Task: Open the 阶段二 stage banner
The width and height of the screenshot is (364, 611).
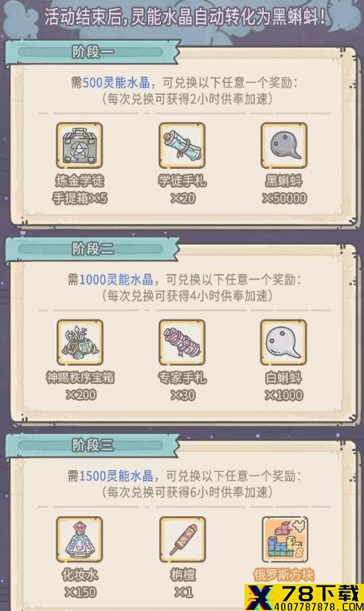Action: tap(92, 249)
